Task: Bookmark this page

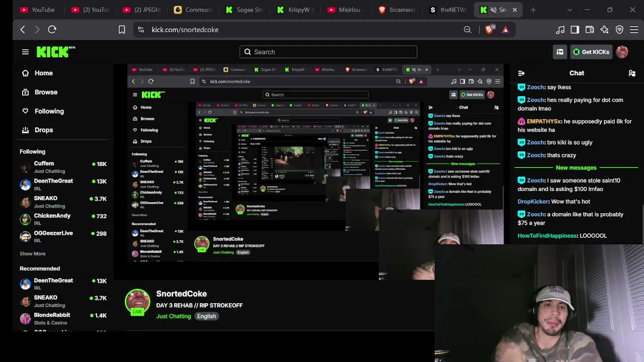Action: pos(122,30)
